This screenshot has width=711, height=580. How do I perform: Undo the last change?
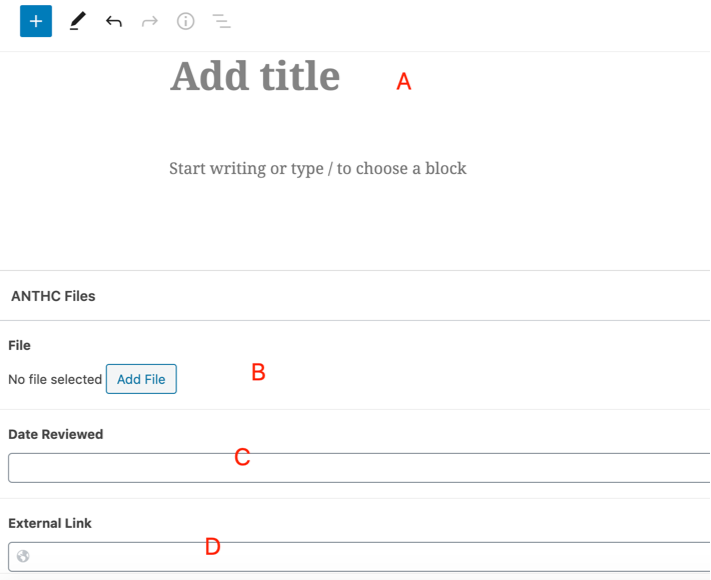[x=114, y=21]
